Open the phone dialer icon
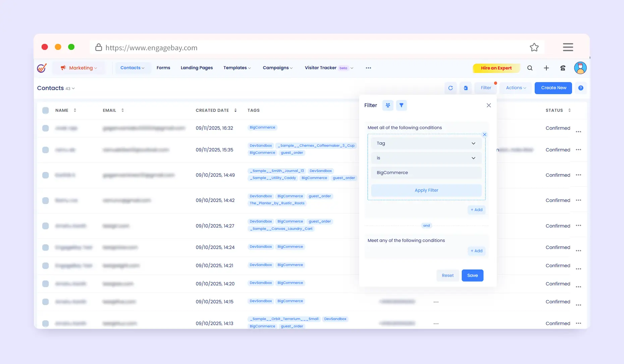624x364 pixels. 563,68
